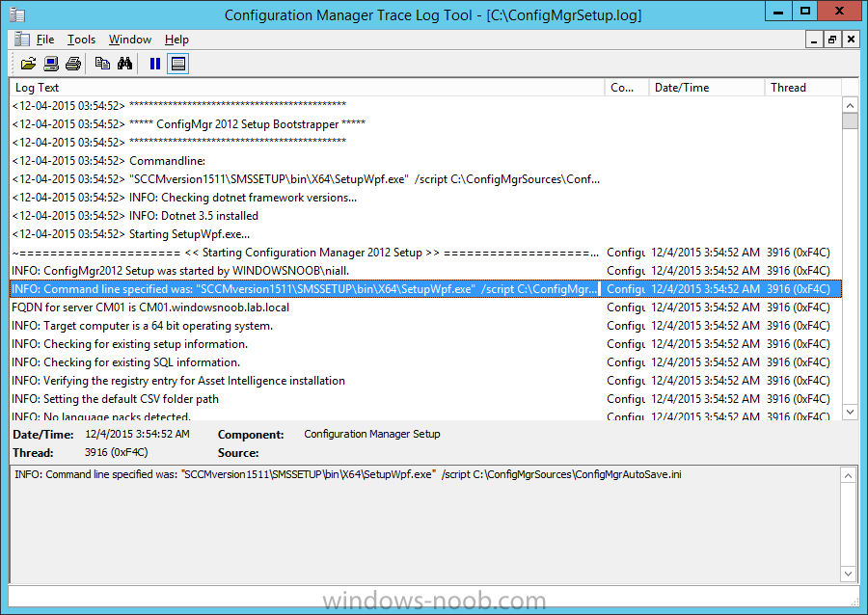Open the File menu
Screen dimensions: 868x615
tap(45, 40)
